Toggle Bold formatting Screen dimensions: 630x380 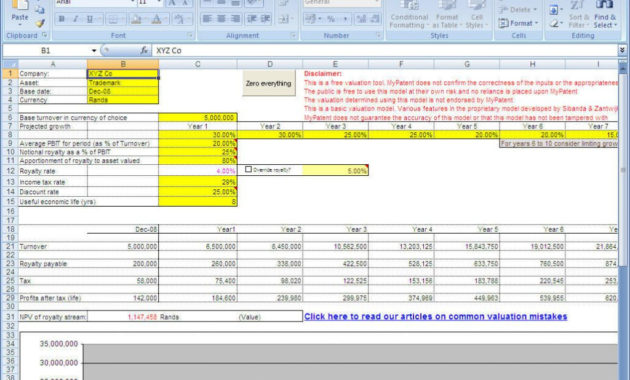coord(61,19)
